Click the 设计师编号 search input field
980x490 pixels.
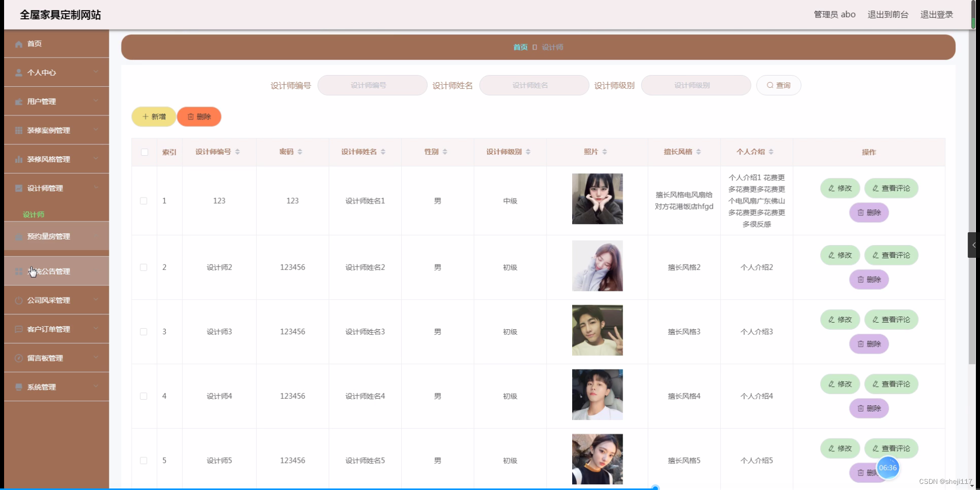[372, 86]
